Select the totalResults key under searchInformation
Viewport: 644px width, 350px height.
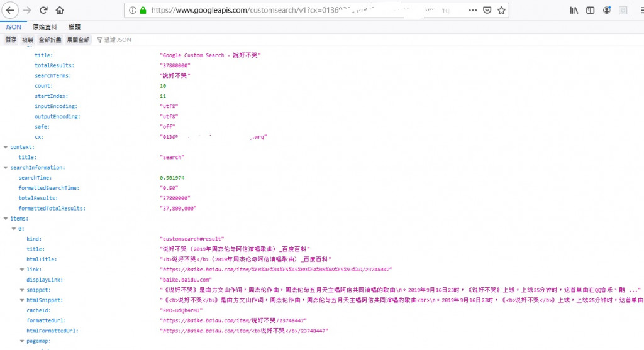point(38,198)
